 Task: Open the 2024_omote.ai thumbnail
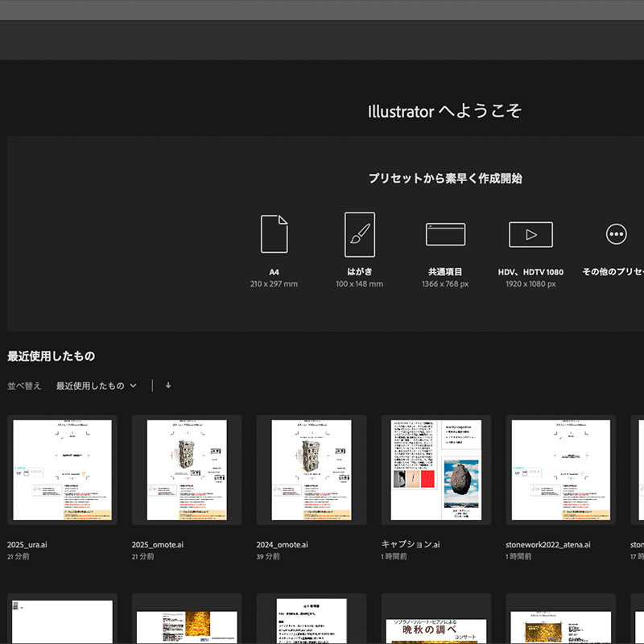312,469
